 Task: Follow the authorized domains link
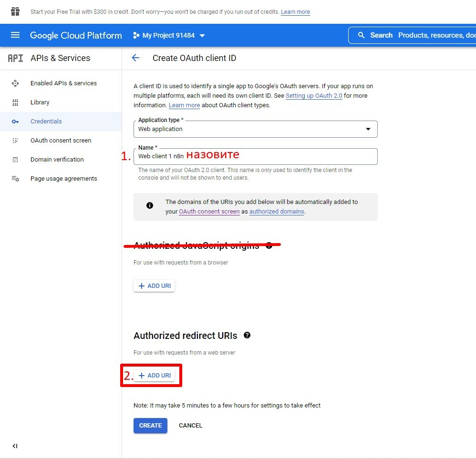(x=277, y=212)
